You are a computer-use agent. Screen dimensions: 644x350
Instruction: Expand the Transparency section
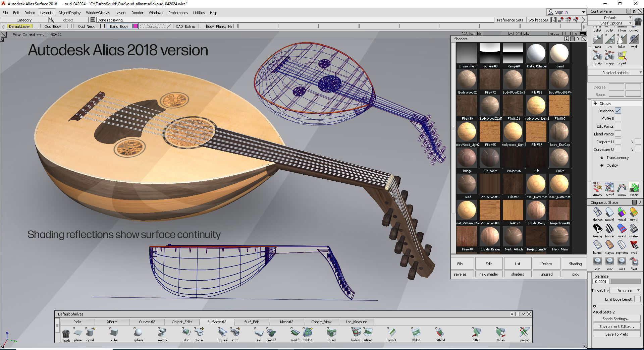pos(602,158)
